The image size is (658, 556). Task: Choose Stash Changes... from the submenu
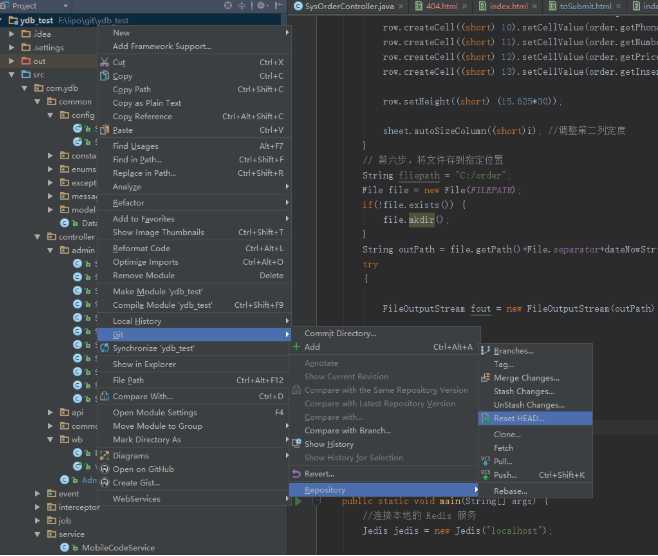pos(523,391)
